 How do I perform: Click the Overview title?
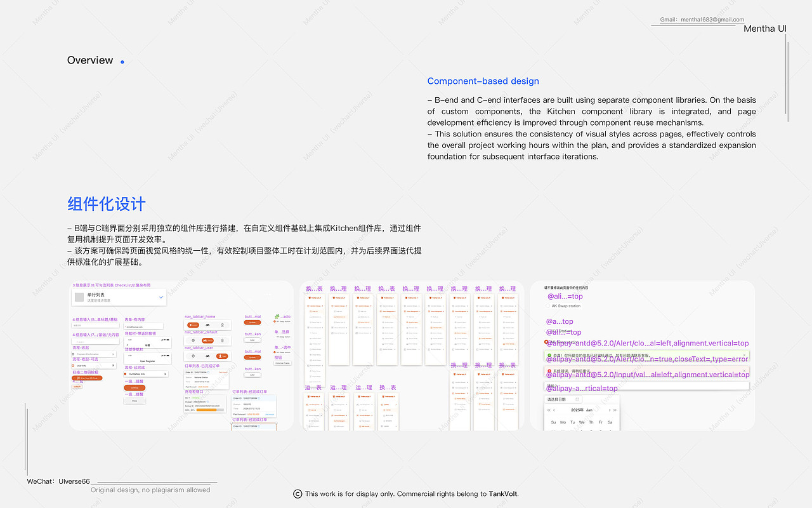pyautogui.click(x=90, y=60)
